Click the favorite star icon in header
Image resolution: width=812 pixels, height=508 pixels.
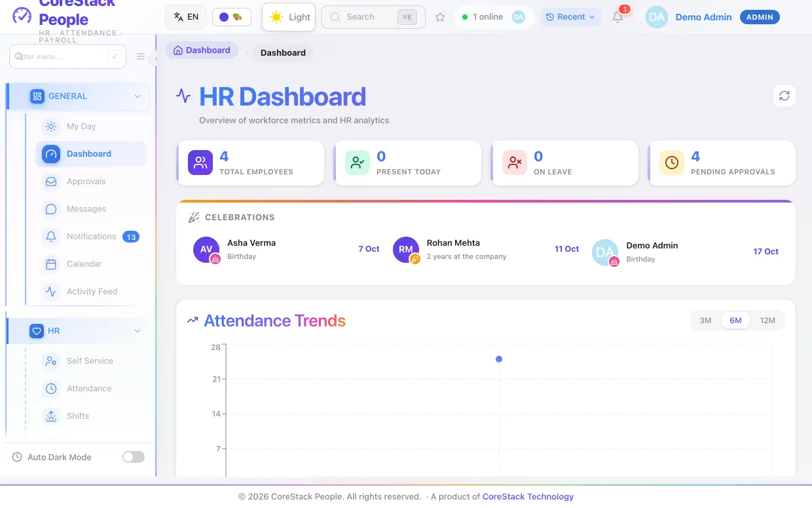(x=440, y=17)
